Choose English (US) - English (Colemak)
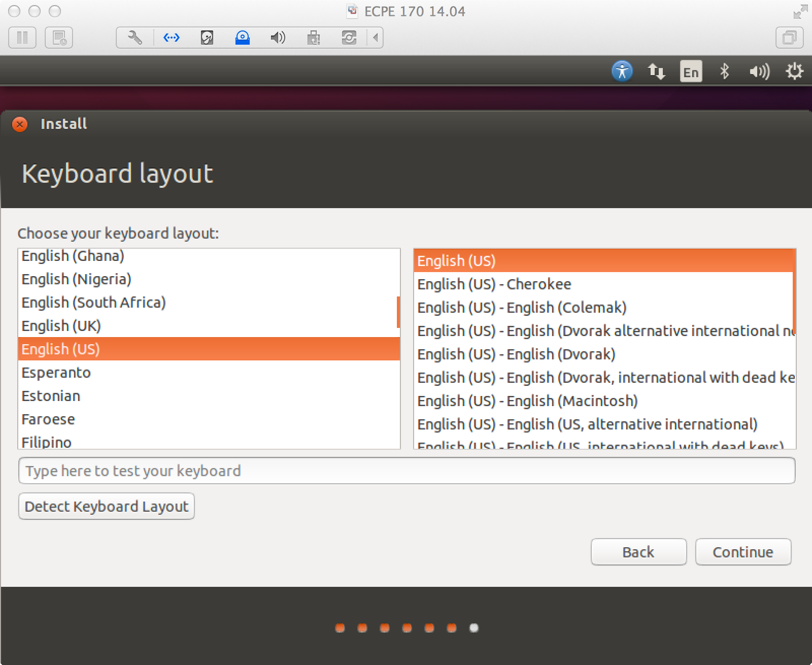This screenshot has width=812, height=665. click(521, 308)
